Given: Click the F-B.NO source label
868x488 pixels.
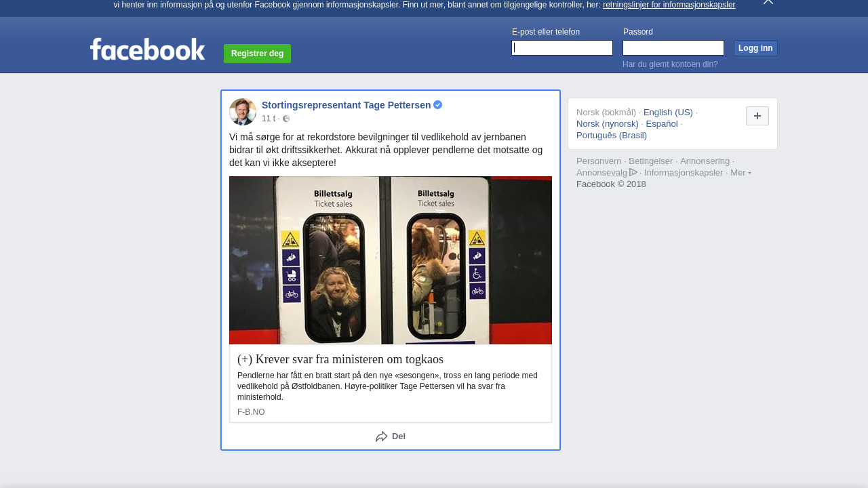Looking at the screenshot, I should pyautogui.click(x=251, y=412).
